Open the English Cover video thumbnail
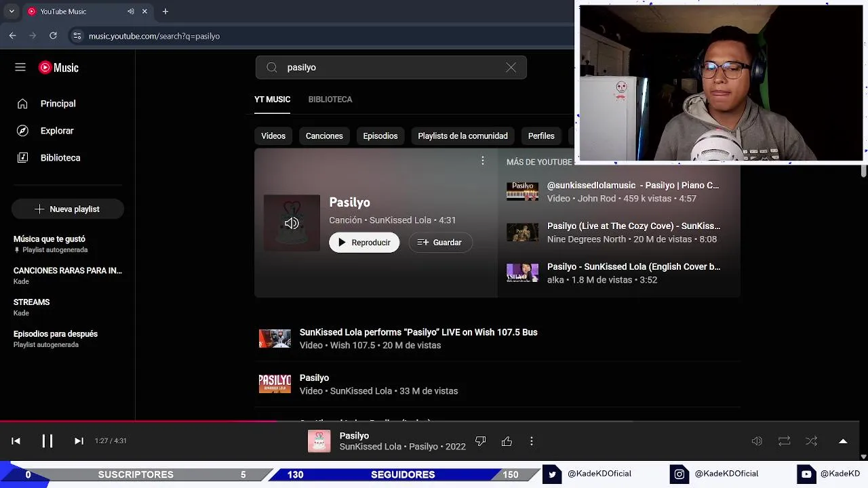This screenshot has width=868, height=488. pos(522,273)
